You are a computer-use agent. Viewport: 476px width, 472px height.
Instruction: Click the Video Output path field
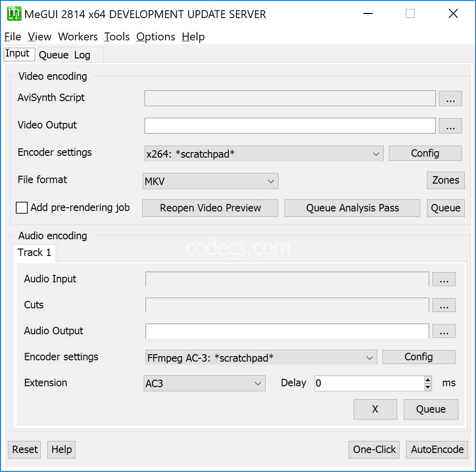[290, 126]
